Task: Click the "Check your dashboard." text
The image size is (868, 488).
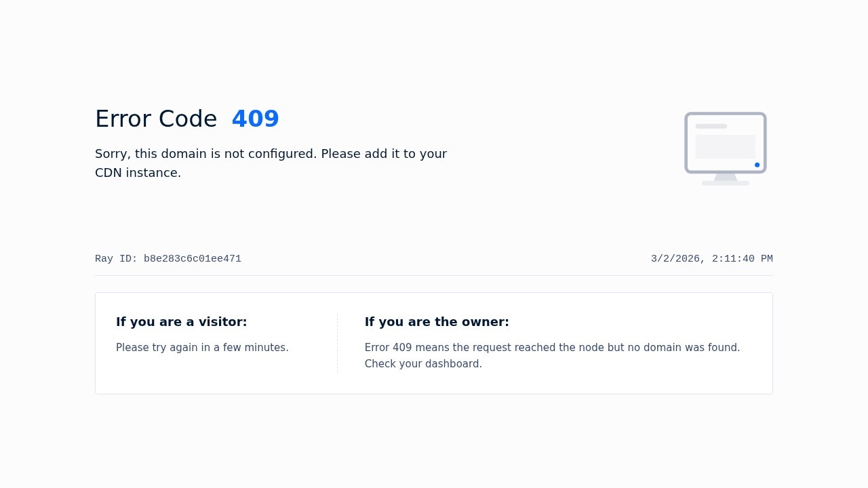Action: (423, 364)
